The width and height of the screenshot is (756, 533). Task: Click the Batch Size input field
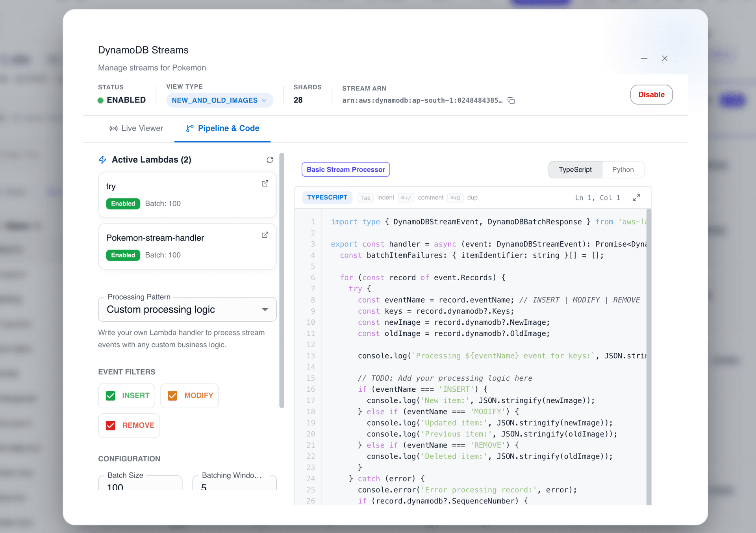[140, 483]
